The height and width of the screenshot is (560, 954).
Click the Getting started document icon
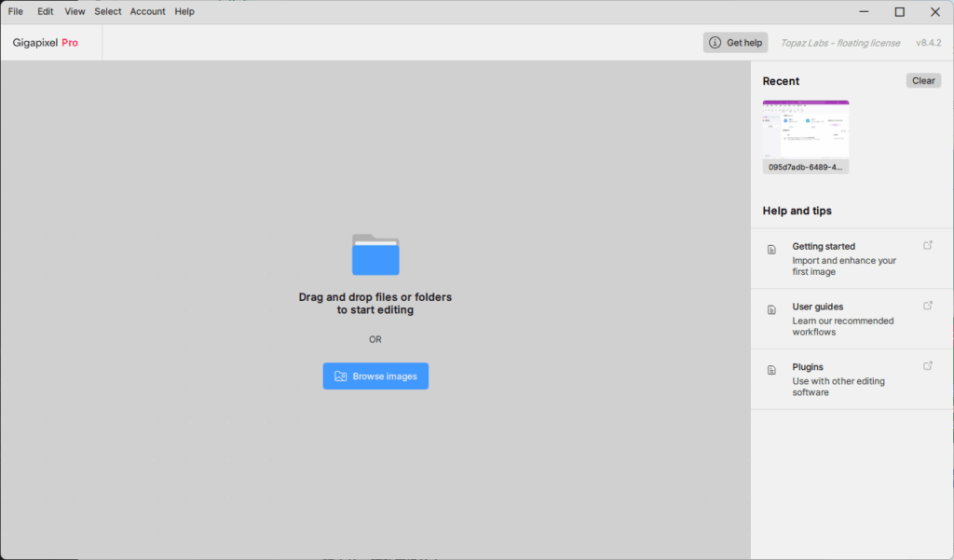coord(771,250)
